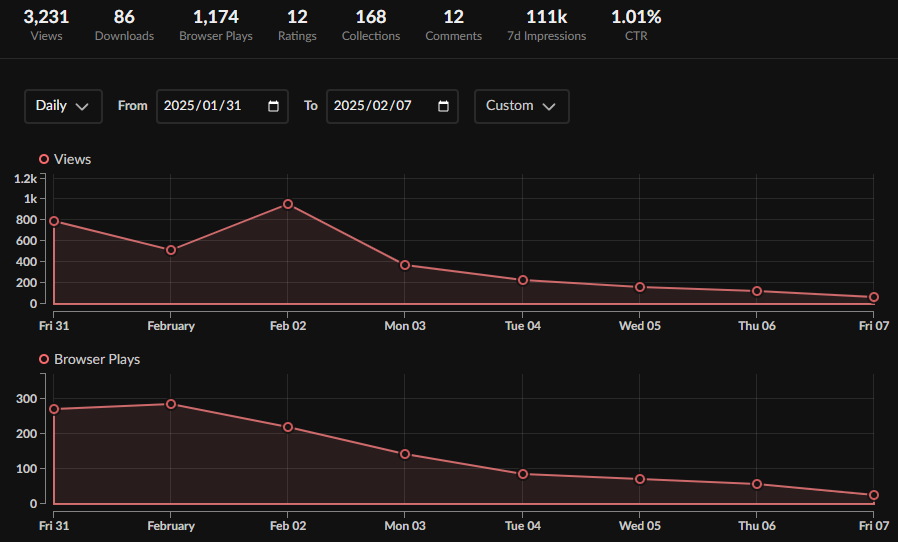898x542 pixels.
Task: Click Browser Plays data point for Fri 07
Action: pyautogui.click(x=873, y=495)
